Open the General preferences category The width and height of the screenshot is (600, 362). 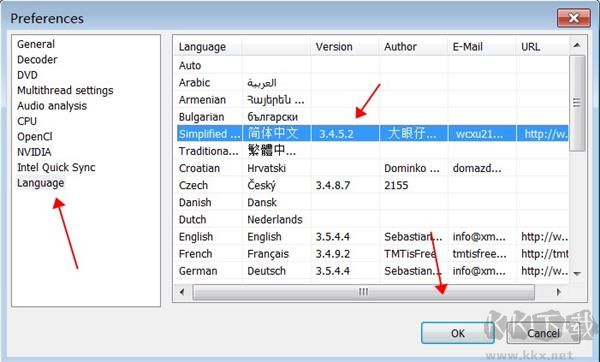pos(36,44)
